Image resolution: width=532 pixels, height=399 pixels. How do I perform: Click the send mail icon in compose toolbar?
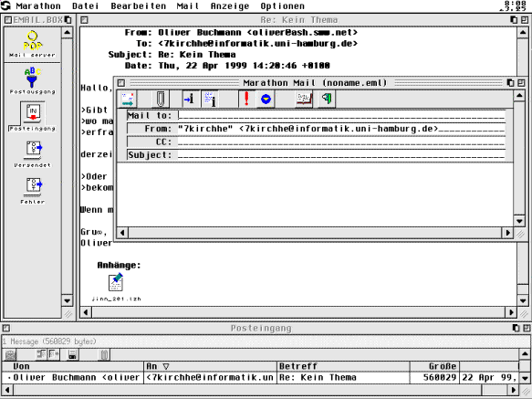[128, 100]
